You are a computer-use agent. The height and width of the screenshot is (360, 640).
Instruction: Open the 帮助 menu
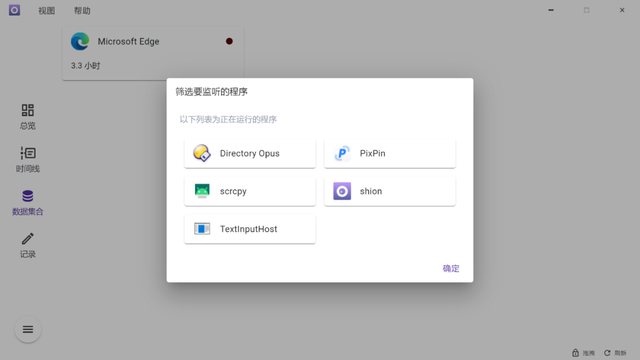click(x=82, y=11)
